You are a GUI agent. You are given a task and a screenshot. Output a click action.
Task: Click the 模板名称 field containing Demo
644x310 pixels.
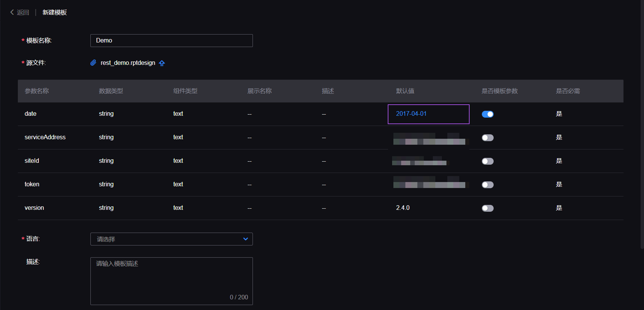click(171, 40)
